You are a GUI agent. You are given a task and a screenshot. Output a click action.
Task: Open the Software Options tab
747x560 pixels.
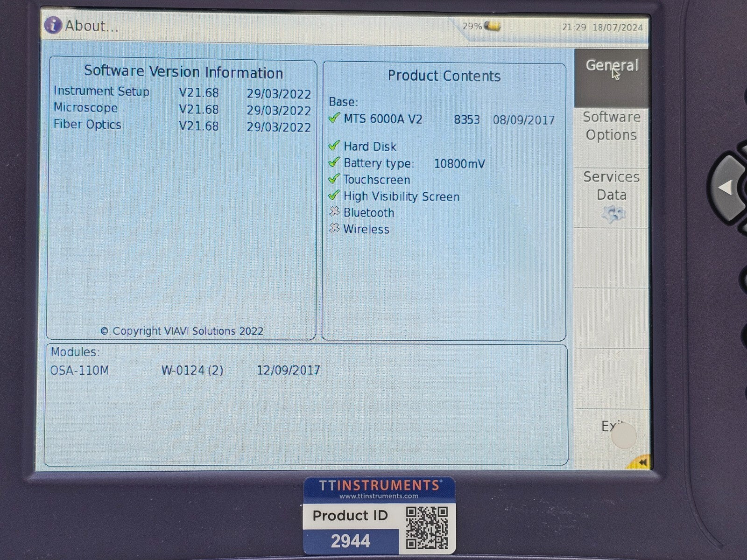pyautogui.click(x=611, y=126)
